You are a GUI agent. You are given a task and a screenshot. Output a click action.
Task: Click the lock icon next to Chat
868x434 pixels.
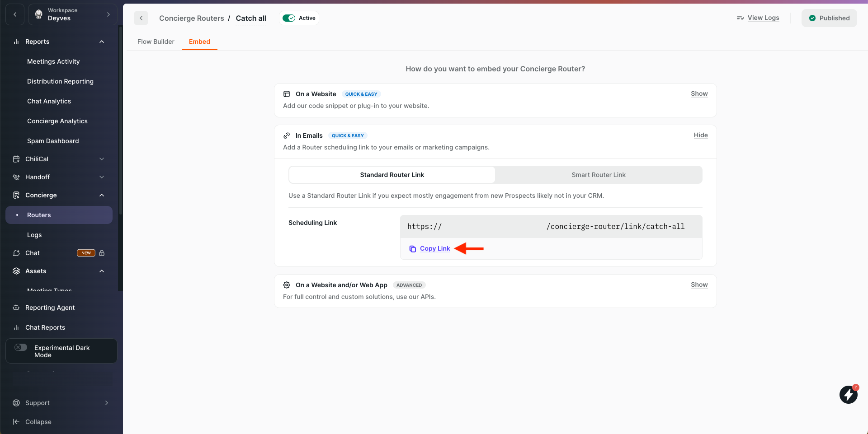(102, 253)
